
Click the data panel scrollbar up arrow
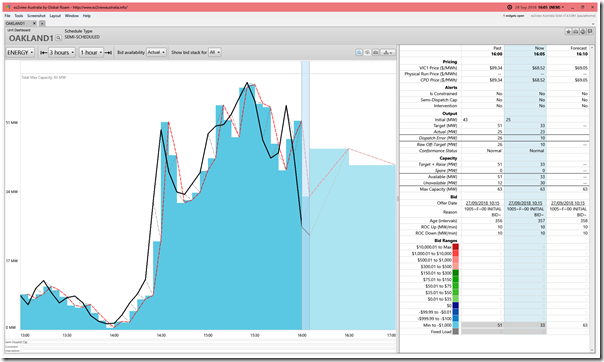(593, 47)
